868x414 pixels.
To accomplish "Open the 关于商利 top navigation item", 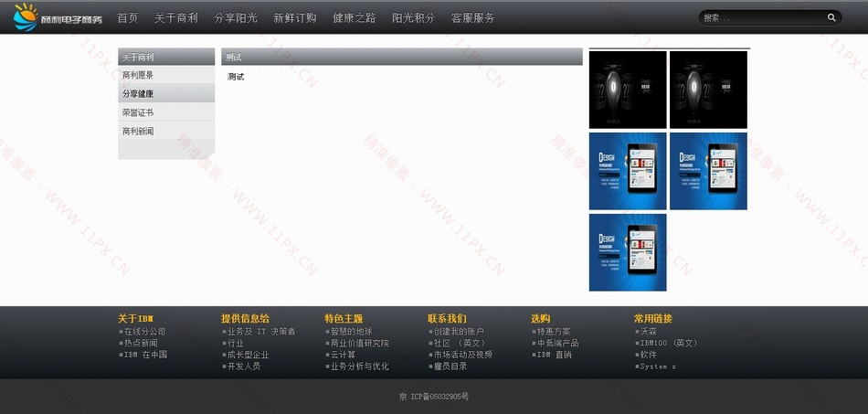I will (175, 17).
